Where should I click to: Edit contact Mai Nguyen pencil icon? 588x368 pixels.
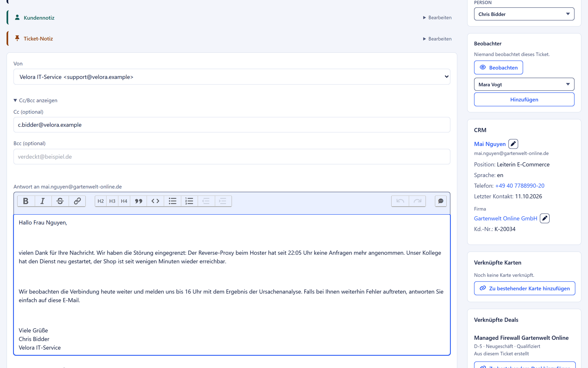513,144
